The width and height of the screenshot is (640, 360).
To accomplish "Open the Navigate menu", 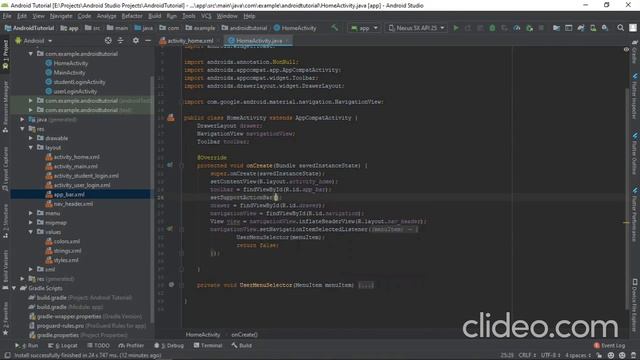I will point(61,16).
